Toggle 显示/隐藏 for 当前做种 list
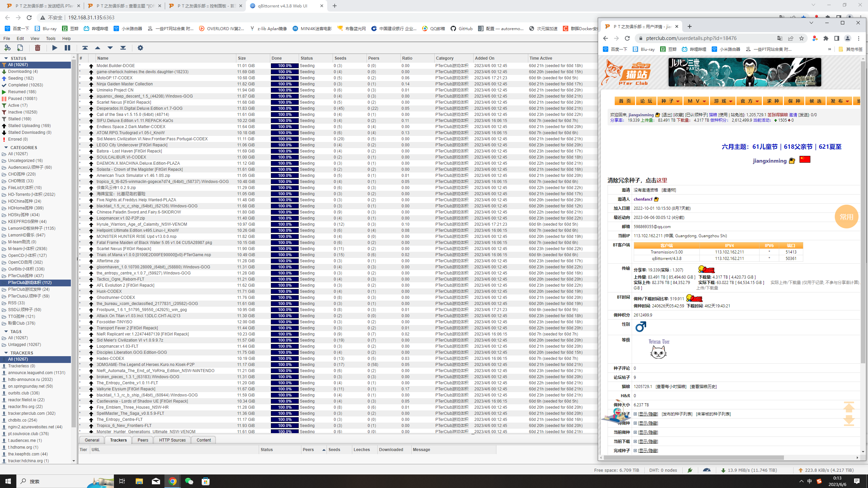The image size is (868, 488). (648, 432)
